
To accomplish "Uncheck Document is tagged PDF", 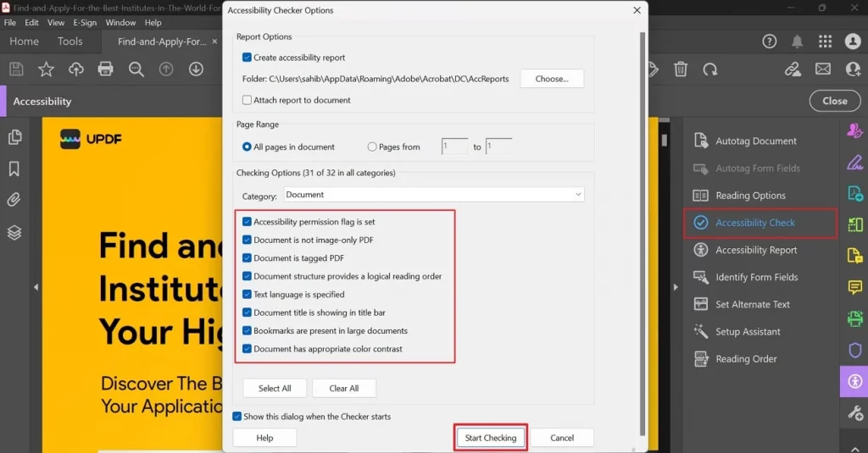I will coord(247,258).
